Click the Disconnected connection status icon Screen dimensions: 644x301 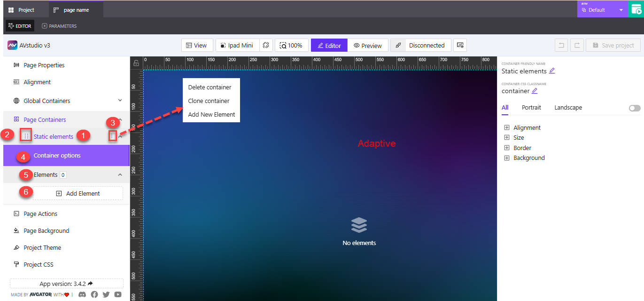(x=398, y=45)
